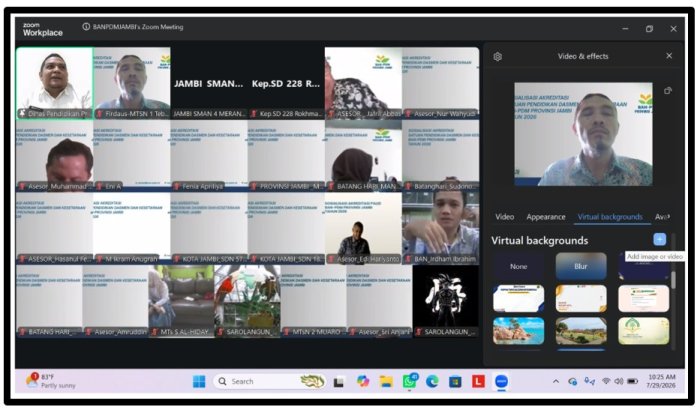The height and width of the screenshot is (410, 700).
Task: Open WhatsApp from the taskbar
Action: pos(409,381)
